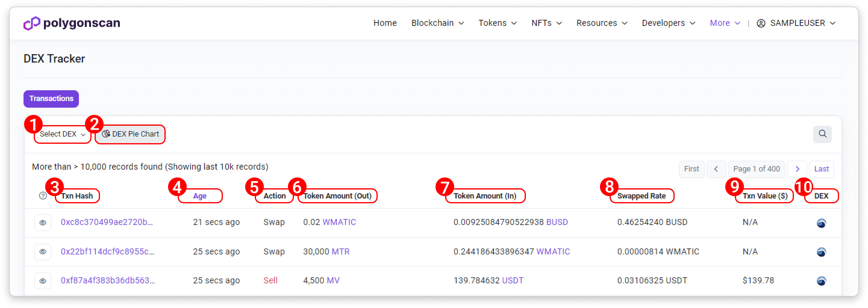Go to previous page using left chevron
The image size is (868, 308).
pos(716,169)
